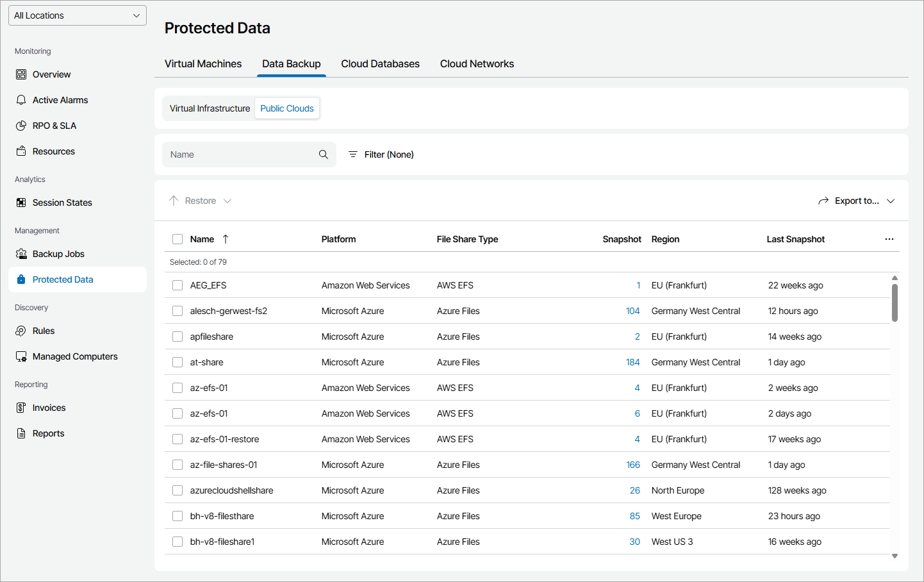Toggle the select-all checkbox in table header

point(177,239)
